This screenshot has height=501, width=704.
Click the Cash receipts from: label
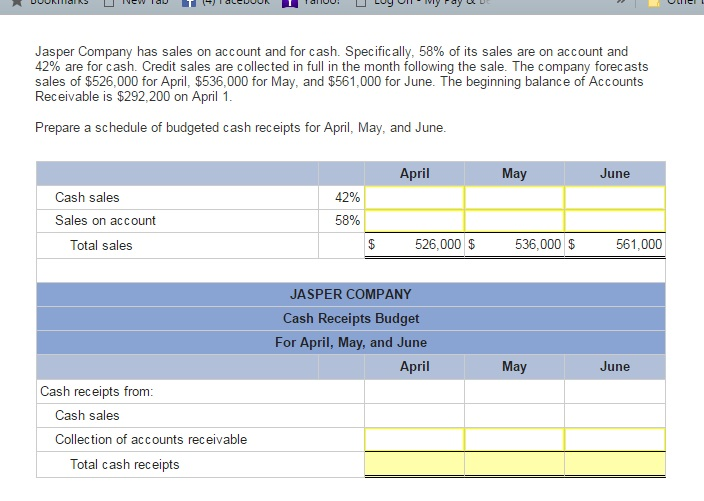click(x=97, y=391)
